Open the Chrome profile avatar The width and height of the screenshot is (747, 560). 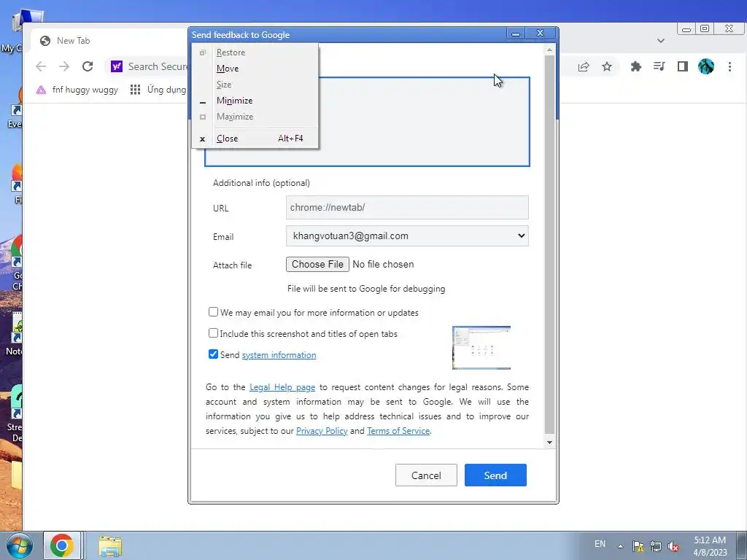706,66
